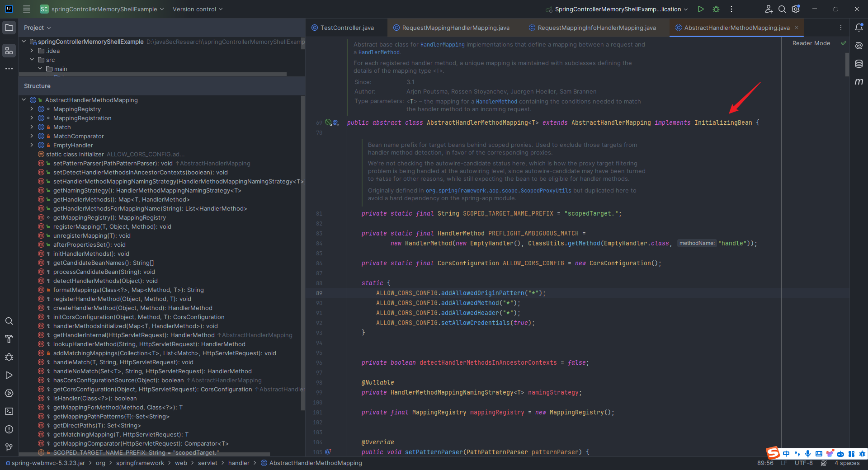This screenshot has height=470, width=868.
Task: Run the SpringControllerMemoryShellExample application
Action: [x=701, y=9]
